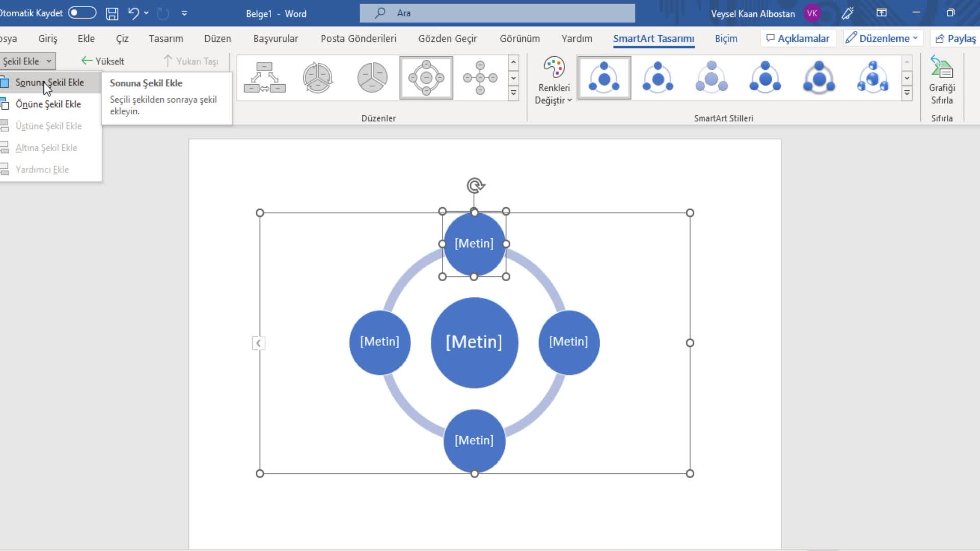Open the text pane arrow on SmartArt frame
The height and width of the screenshot is (551, 980).
click(258, 343)
